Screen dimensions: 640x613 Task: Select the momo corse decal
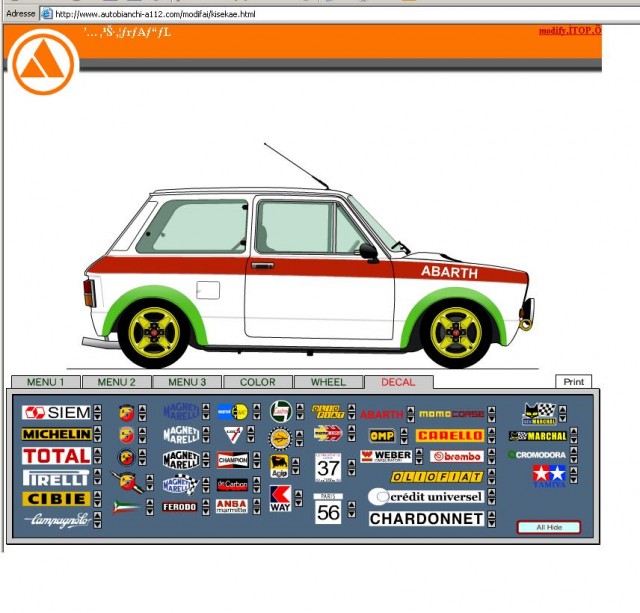click(451, 414)
